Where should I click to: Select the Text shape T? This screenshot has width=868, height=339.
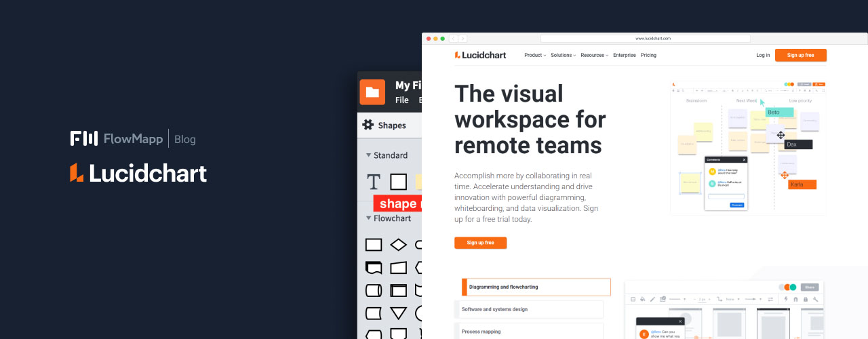[x=374, y=182]
